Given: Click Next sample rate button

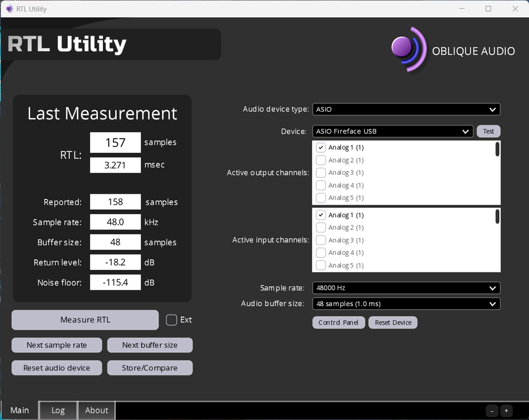Looking at the screenshot, I should (x=57, y=345).
